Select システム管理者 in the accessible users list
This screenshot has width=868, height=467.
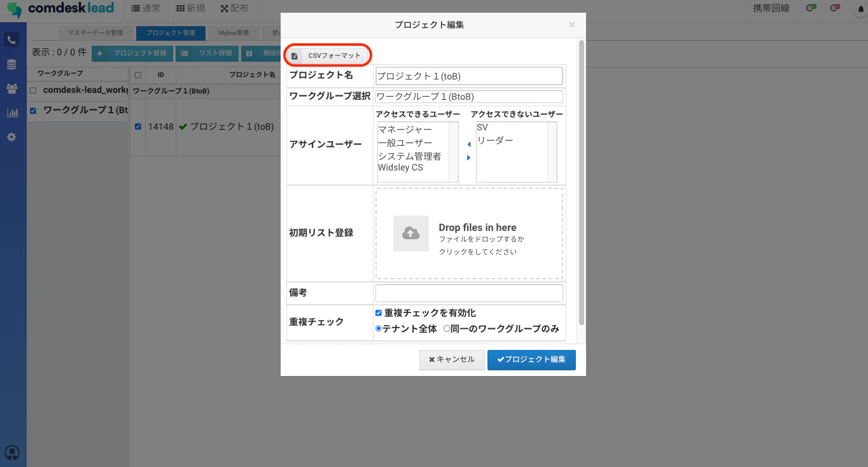tap(410, 156)
